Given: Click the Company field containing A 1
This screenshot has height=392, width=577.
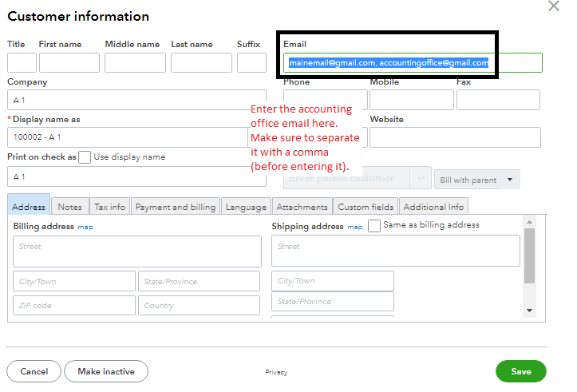Looking at the screenshot, I should 136,100.
